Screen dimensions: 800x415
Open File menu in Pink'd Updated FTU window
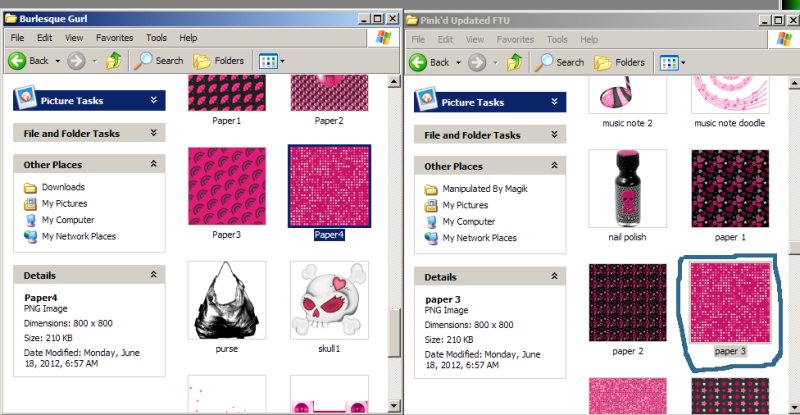[x=418, y=39]
